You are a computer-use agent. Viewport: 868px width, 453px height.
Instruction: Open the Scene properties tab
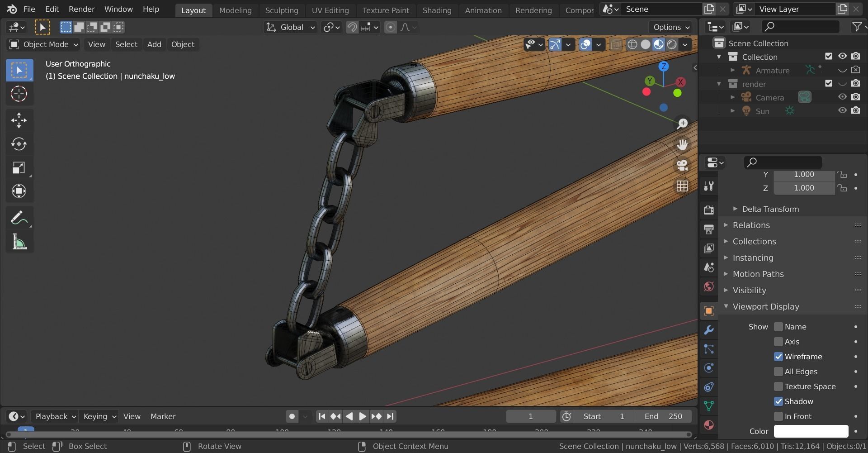709,267
